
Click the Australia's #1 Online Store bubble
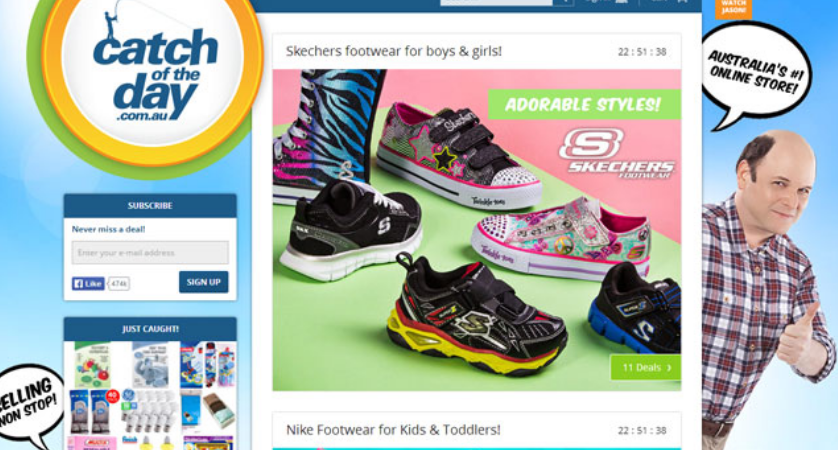click(755, 75)
